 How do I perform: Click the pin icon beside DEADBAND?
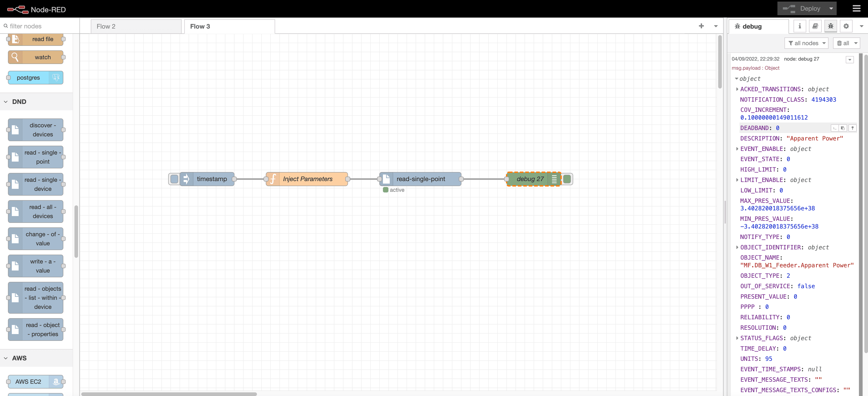(x=852, y=128)
